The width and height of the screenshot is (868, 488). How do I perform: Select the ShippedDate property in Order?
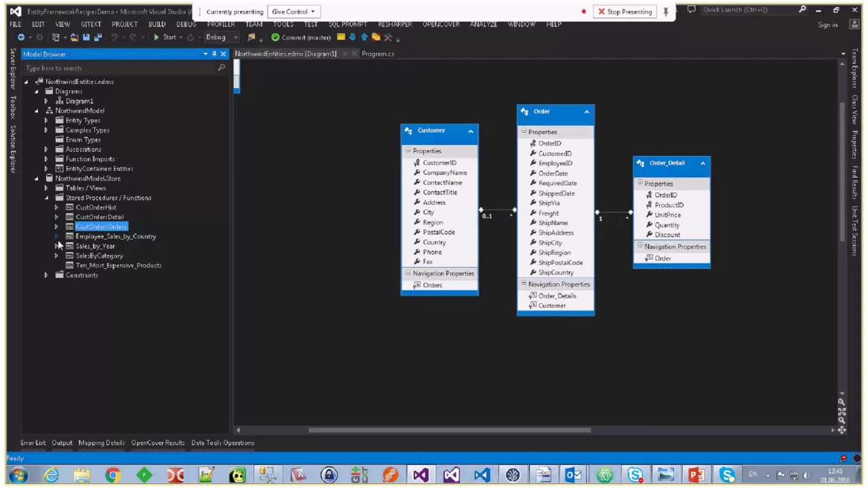pyautogui.click(x=557, y=193)
